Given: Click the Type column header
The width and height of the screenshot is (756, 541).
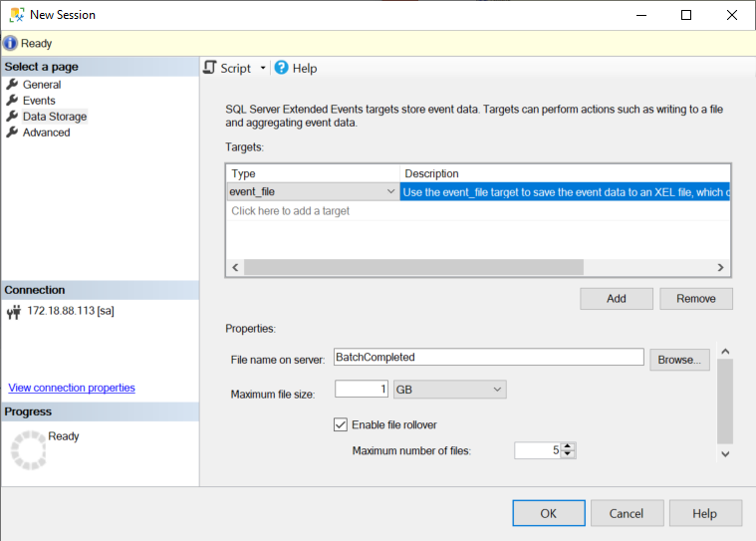Looking at the screenshot, I should point(313,173).
